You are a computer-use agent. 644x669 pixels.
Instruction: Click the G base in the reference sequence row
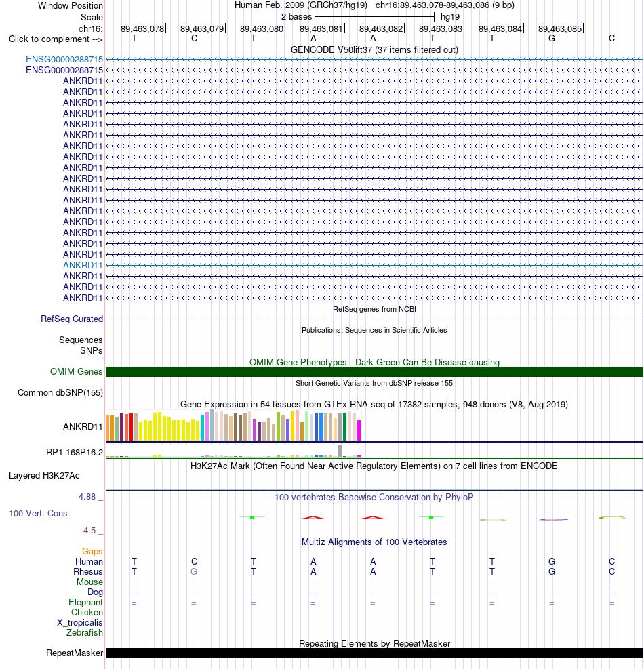552,39
